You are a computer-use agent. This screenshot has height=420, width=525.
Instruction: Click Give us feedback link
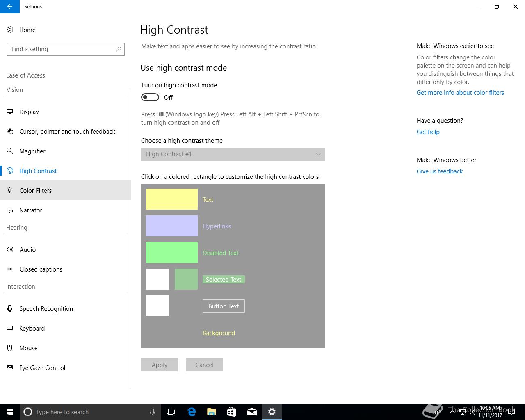440,171
